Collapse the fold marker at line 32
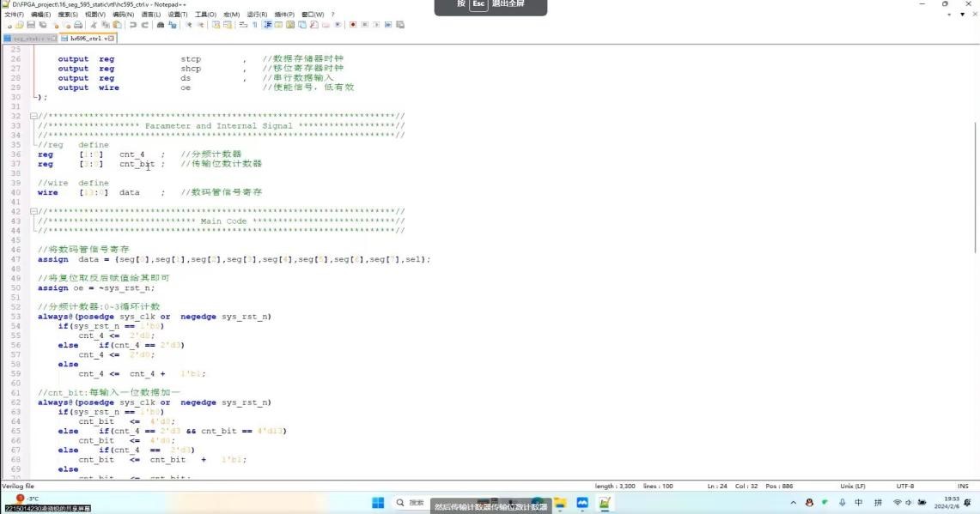The width and height of the screenshot is (980, 514). coord(33,116)
